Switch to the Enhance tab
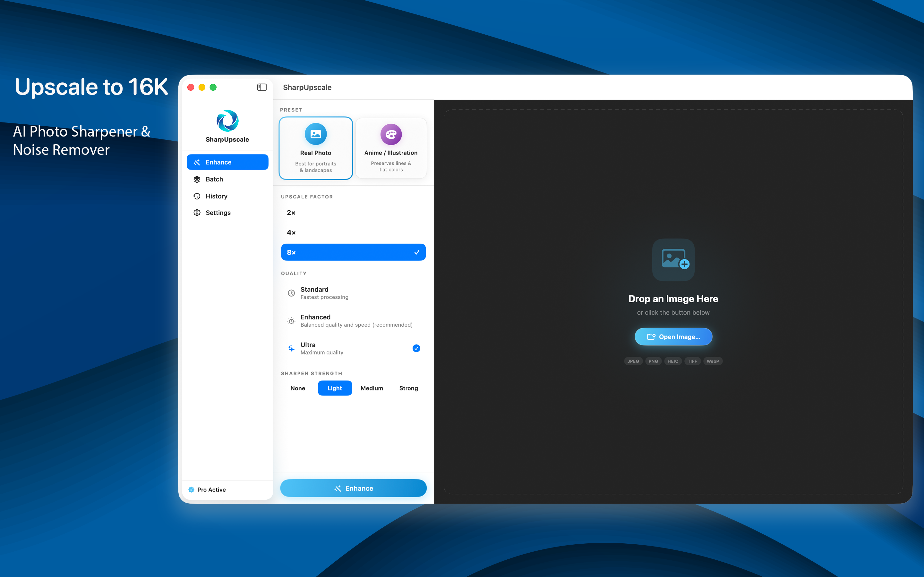 227,162
